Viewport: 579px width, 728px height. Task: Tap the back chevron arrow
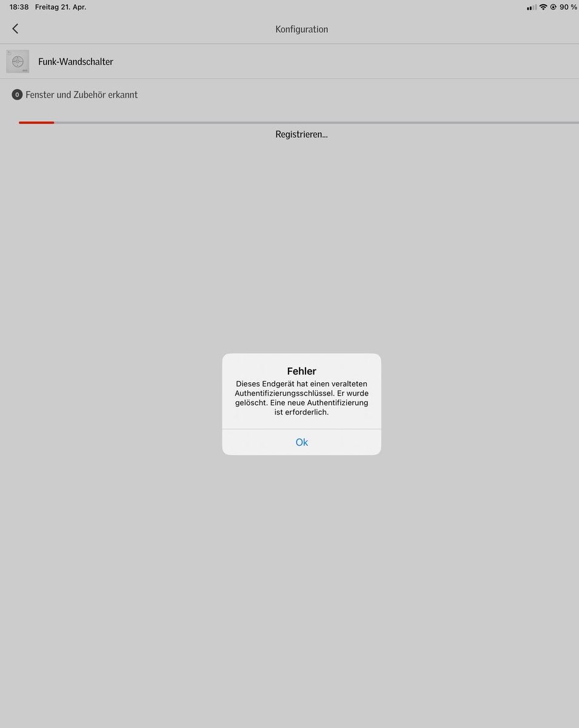pyautogui.click(x=15, y=29)
